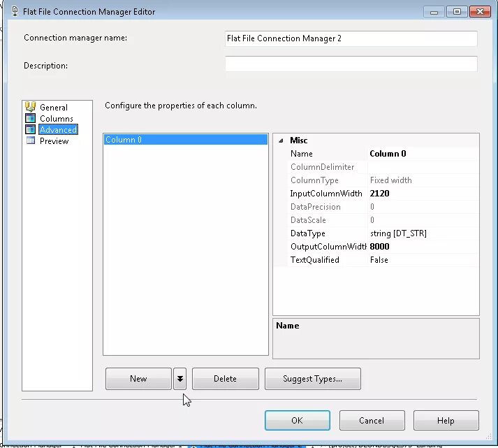Click the DataType property label

point(308,233)
